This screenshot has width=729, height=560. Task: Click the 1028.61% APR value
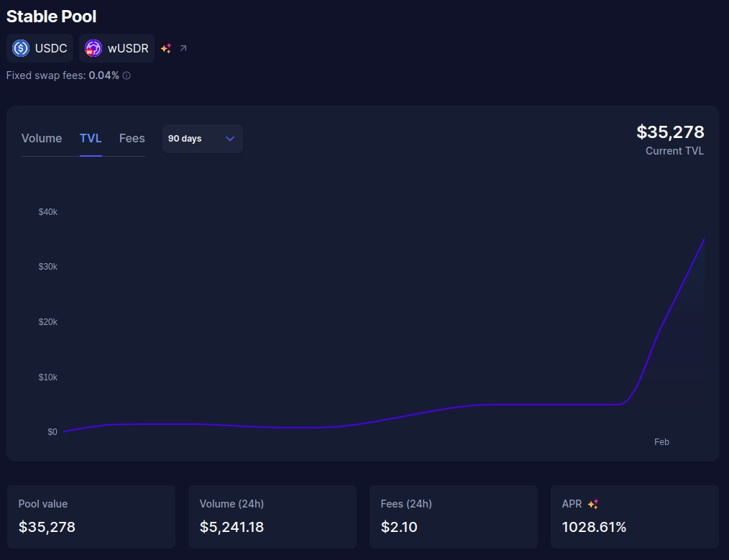594,527
